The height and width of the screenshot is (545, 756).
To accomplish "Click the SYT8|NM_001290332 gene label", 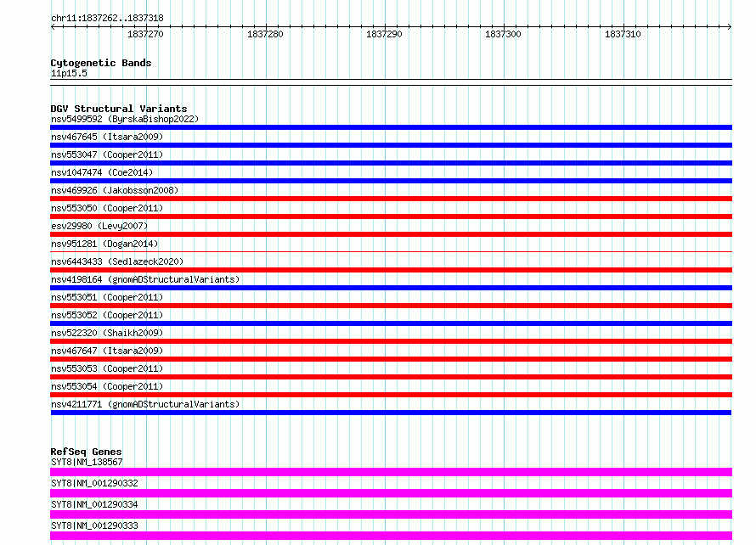I will coord(94,483).
